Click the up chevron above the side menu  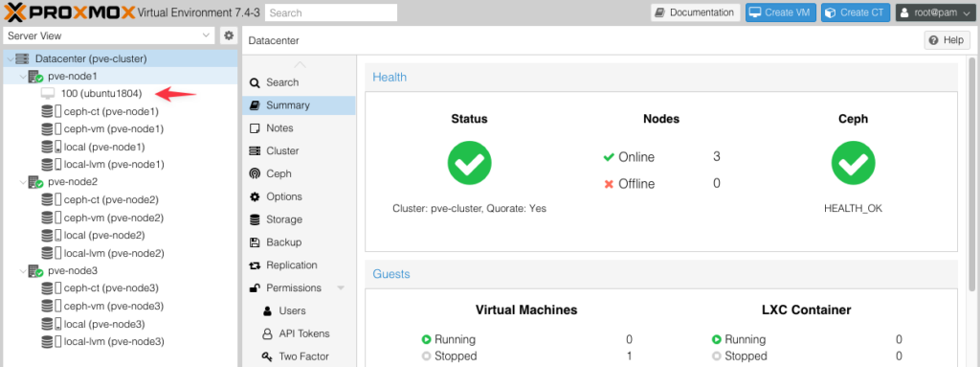coord(300,64)
